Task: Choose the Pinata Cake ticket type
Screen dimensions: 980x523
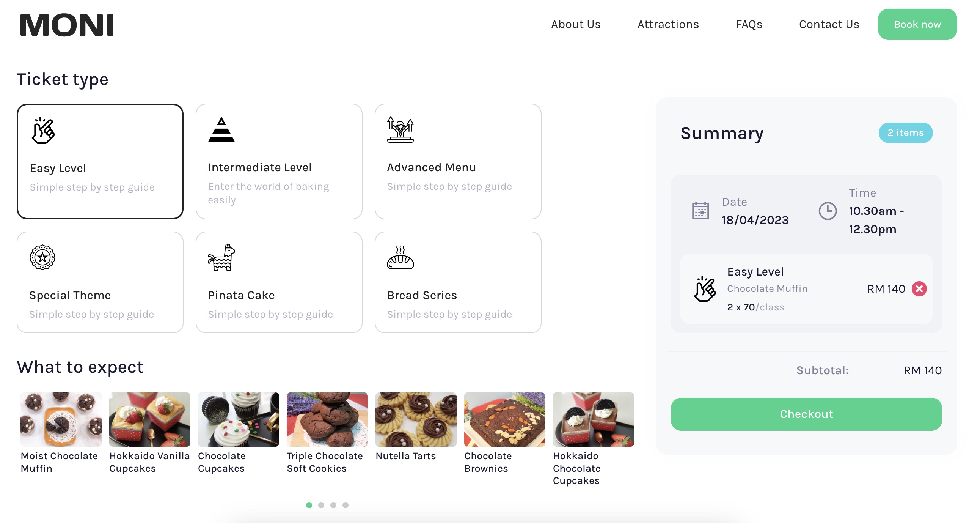Action: tap(279, 282)
